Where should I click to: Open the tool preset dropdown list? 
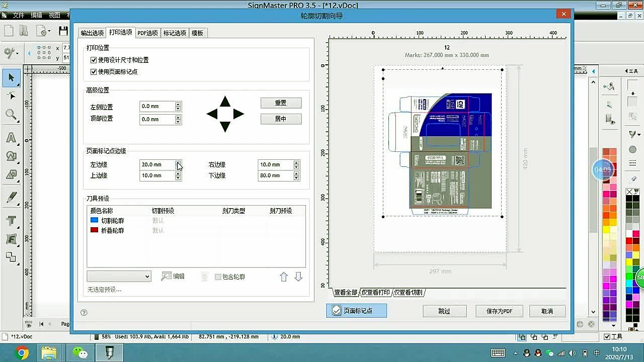pyautogui.click(x=119, y=277)
